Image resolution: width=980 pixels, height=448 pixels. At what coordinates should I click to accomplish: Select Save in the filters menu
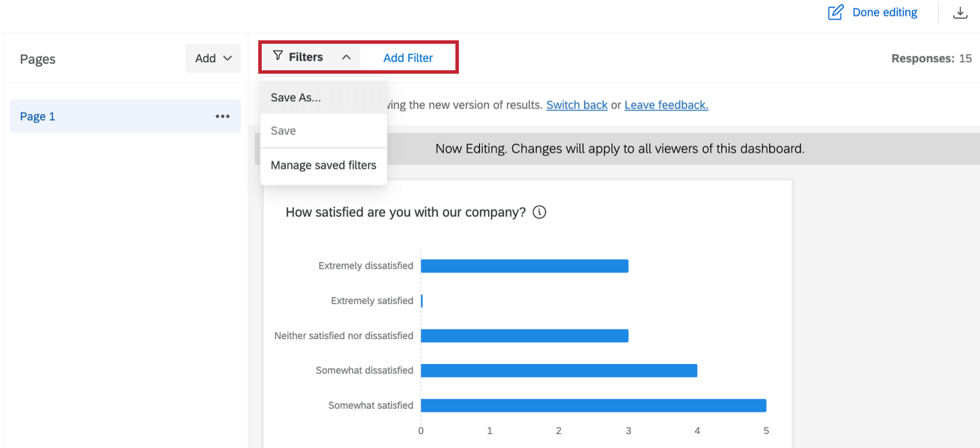(x=284, y=131)
